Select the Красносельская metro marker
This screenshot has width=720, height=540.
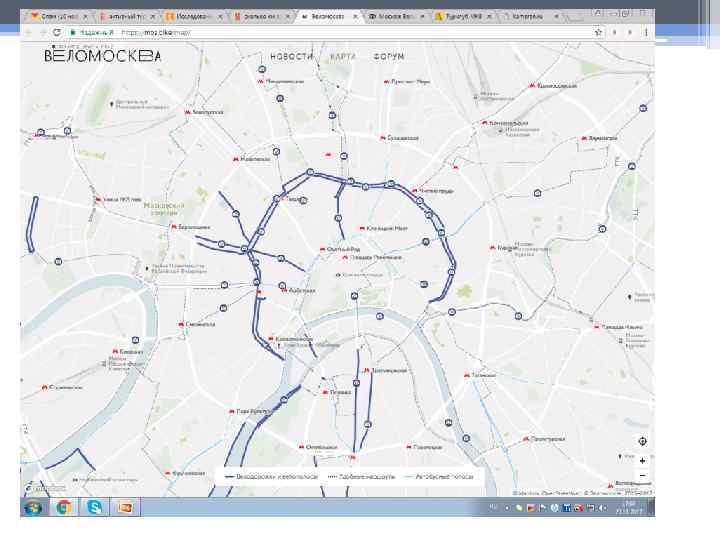pos(532,85)
